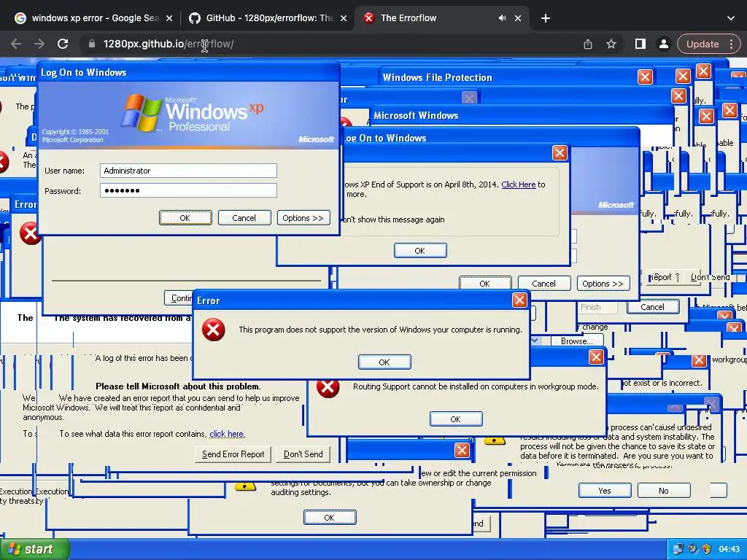
Task: Open the tab search chevron dropdown
Action: coord(731,18)
